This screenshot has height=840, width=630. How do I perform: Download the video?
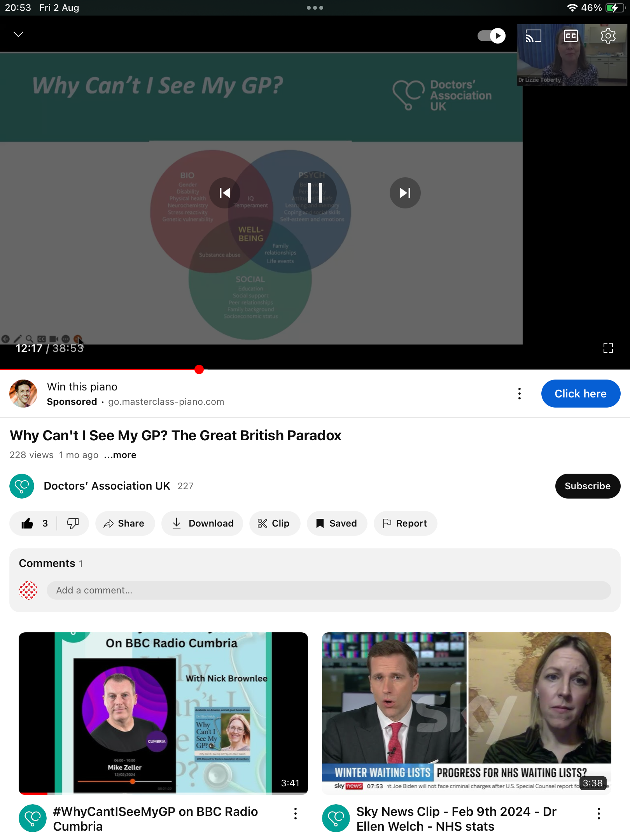202,523
